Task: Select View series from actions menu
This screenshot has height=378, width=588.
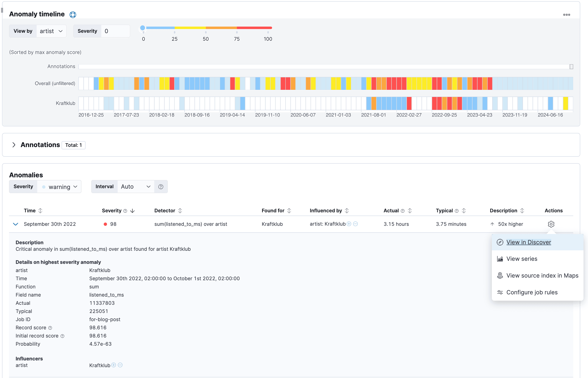Action: [522, 259]
